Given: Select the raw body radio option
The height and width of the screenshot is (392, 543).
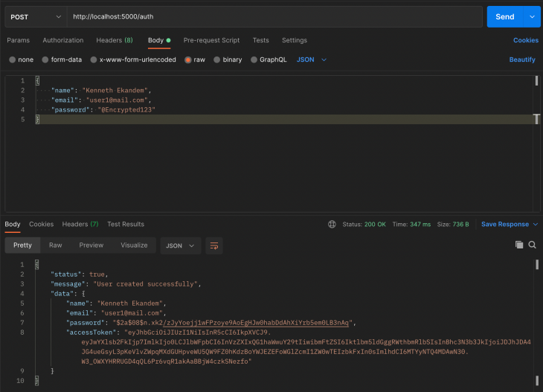Looking at the screenshot, I should [188, 60].
